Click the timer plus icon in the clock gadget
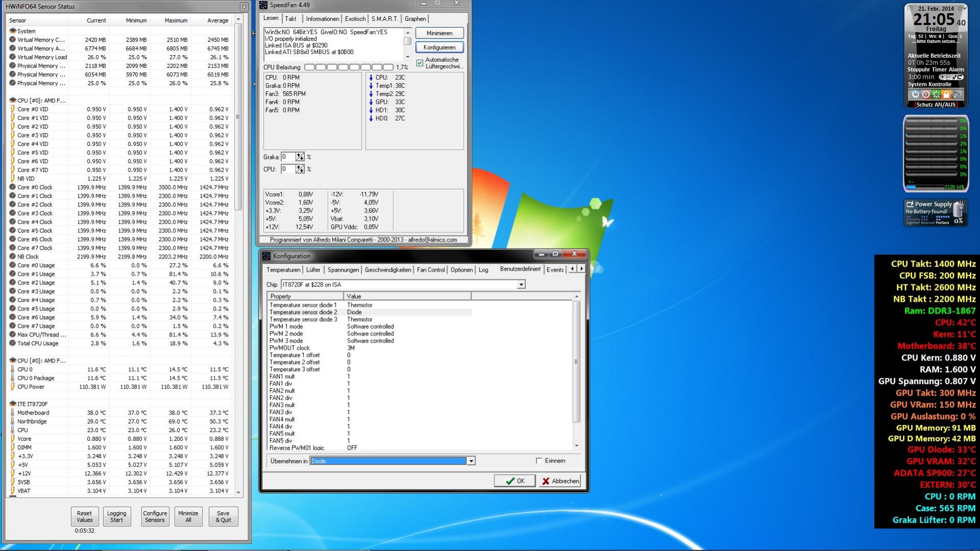The height and width of the screenshot is (551, 980). (943, 77)
